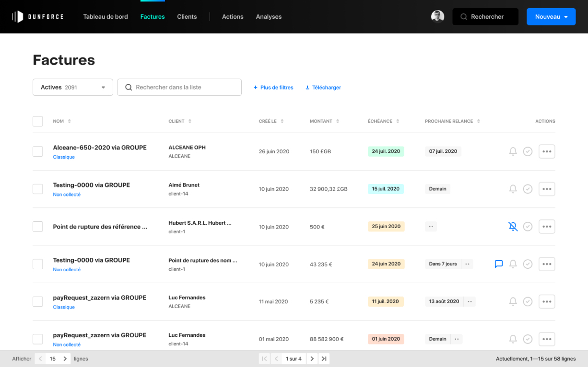Viewport: 588px width, 367px height.
Task: Click bell icon in 88 582 900 € row
Action: [513, 339]
